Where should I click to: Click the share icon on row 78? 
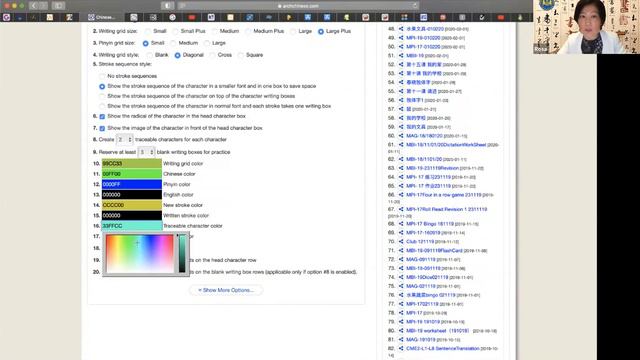click(x=401, y=313)
